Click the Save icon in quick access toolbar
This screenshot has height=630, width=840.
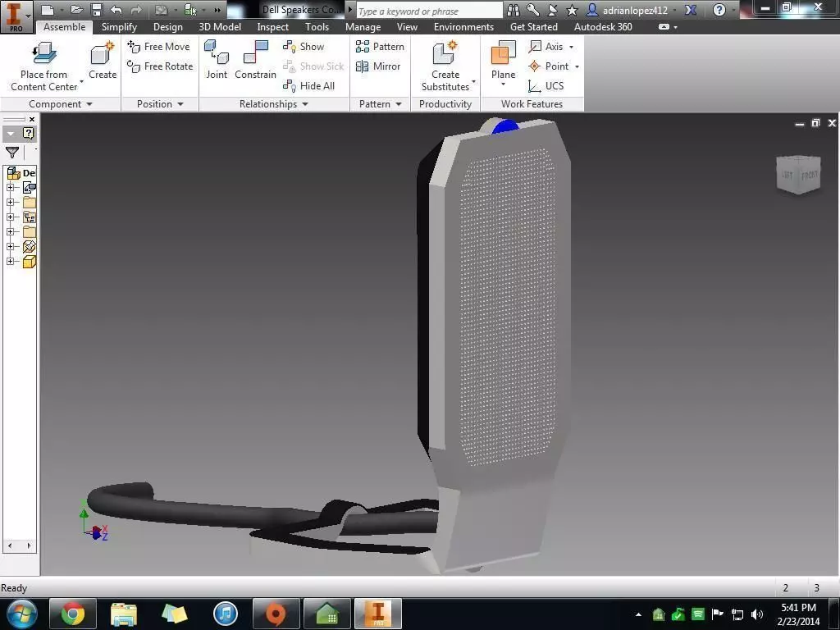tap(97, 10)
